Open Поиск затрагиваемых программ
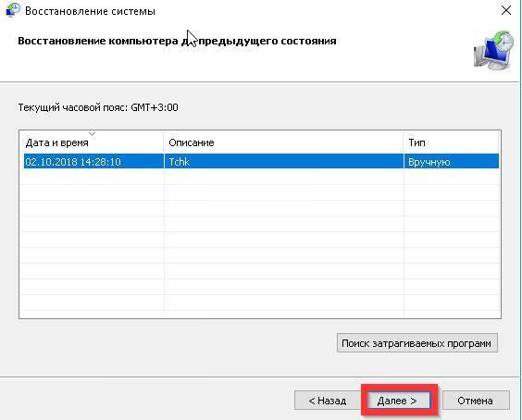522x420 pixels. click(417, 343)
